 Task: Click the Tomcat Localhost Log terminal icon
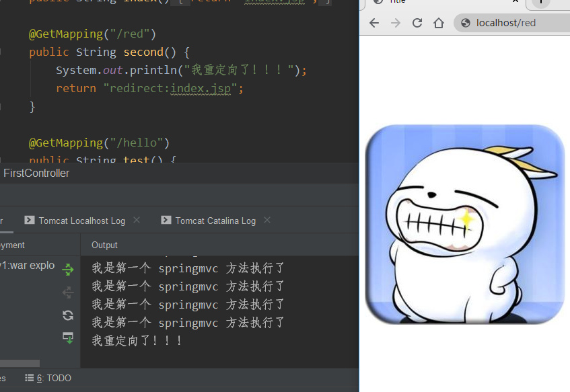pos(30,220)
